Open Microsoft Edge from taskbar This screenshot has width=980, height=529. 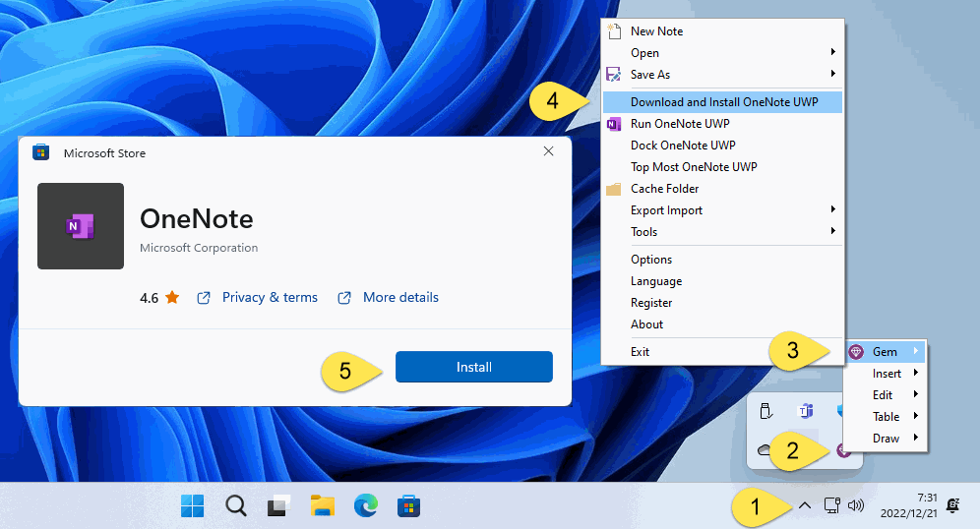point(366,505)
